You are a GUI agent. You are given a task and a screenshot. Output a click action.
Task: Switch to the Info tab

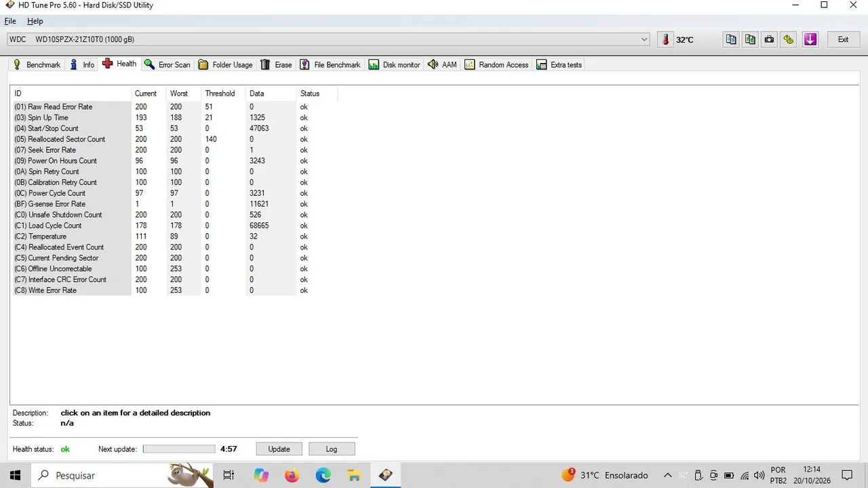tap(82, 64)
